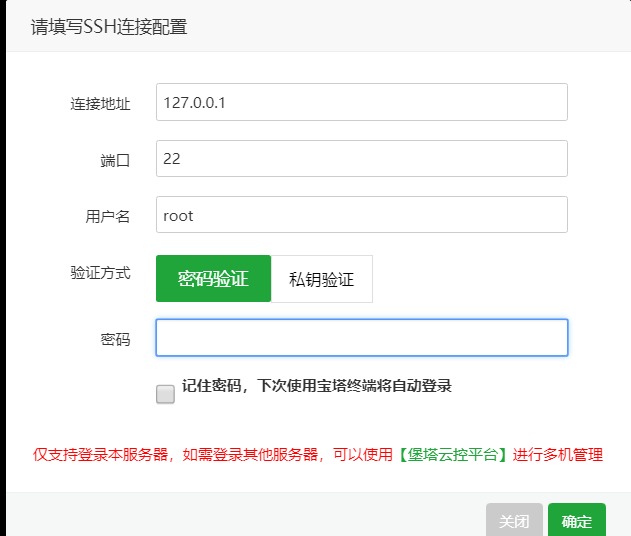
Task: Click the 用户名 label
Action: pyautogui.click(x=107, y=216)
